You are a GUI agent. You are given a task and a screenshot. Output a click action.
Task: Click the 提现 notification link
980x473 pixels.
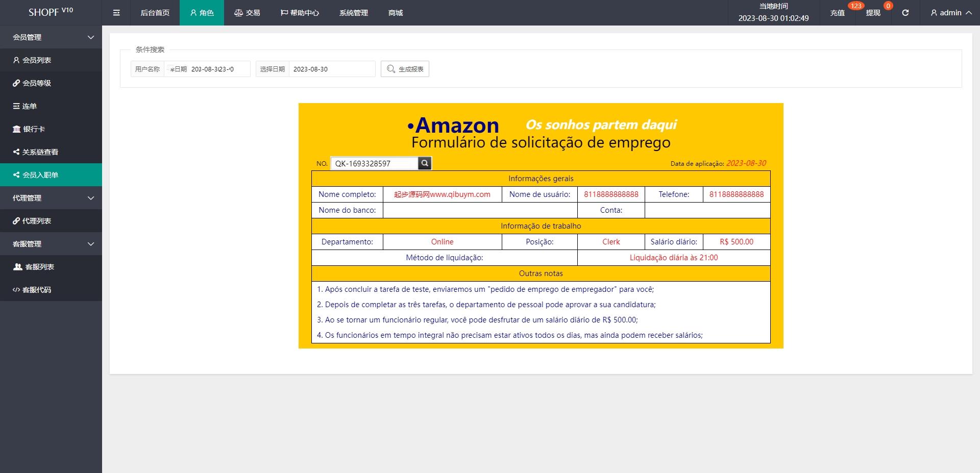pos(873,13)
